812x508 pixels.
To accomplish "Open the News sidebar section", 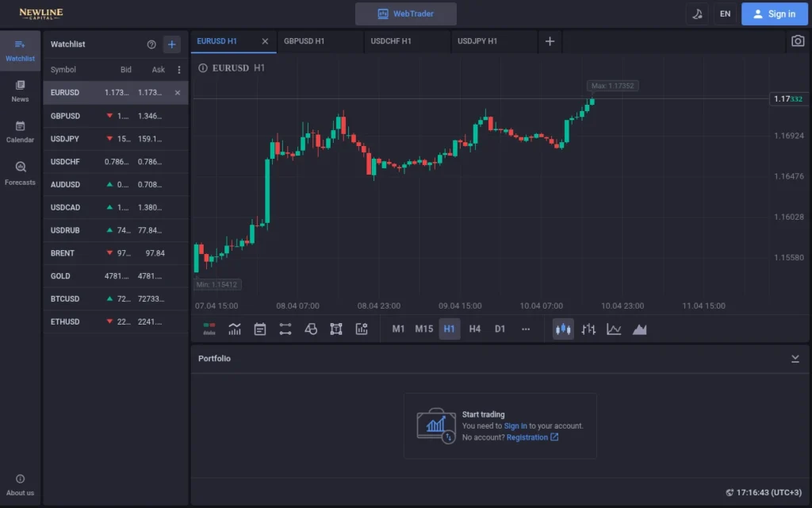I will (x=19, y=89).
